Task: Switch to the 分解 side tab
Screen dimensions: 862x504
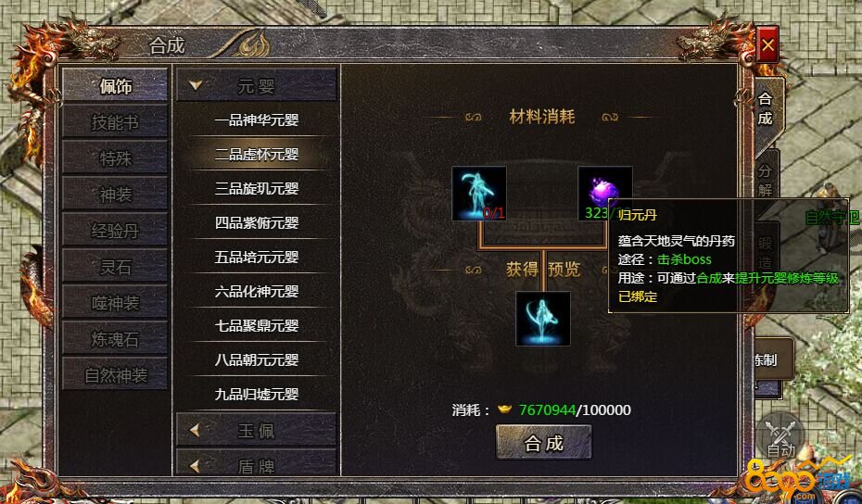Action: 766,181
